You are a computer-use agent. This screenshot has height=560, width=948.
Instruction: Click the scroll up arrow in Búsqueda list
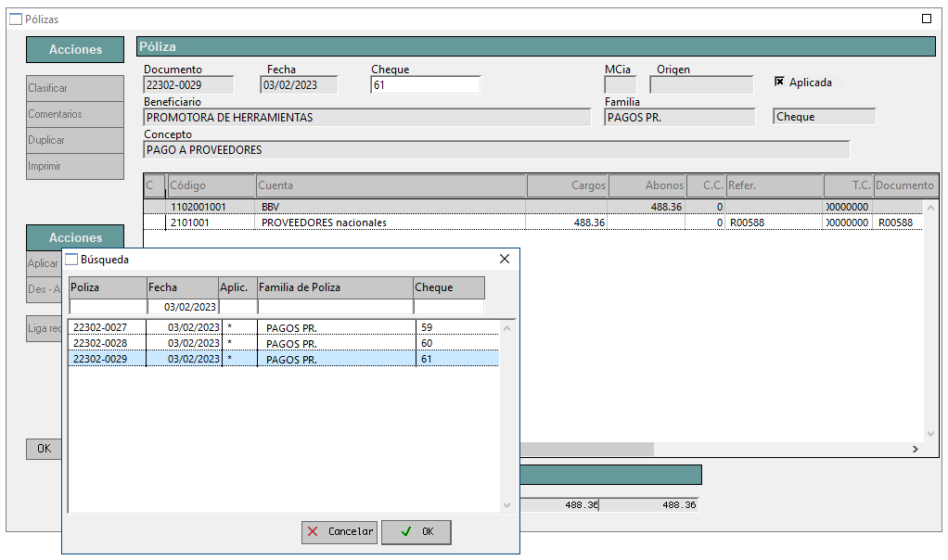[506, 328]
